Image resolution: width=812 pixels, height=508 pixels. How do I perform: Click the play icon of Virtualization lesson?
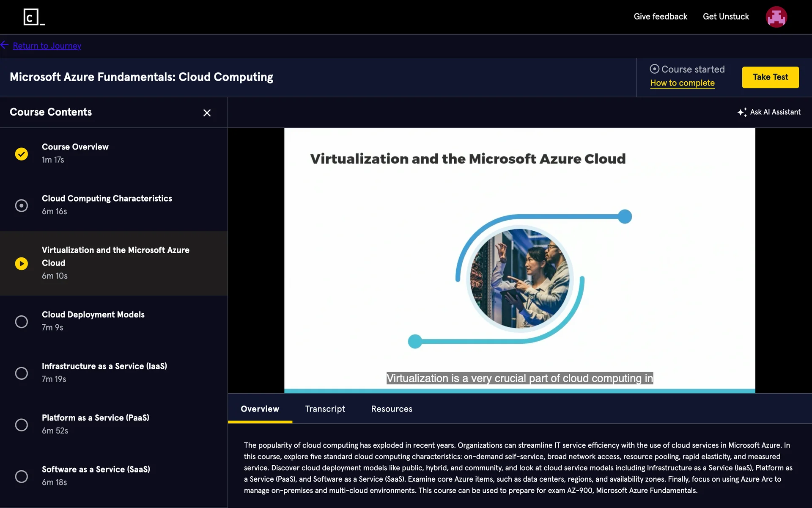pyautogui.click(x=22, y=264)
